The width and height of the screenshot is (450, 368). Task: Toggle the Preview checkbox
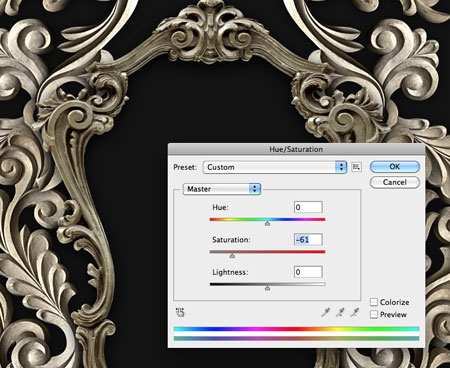pyautogui.click(x=374, y=314)
